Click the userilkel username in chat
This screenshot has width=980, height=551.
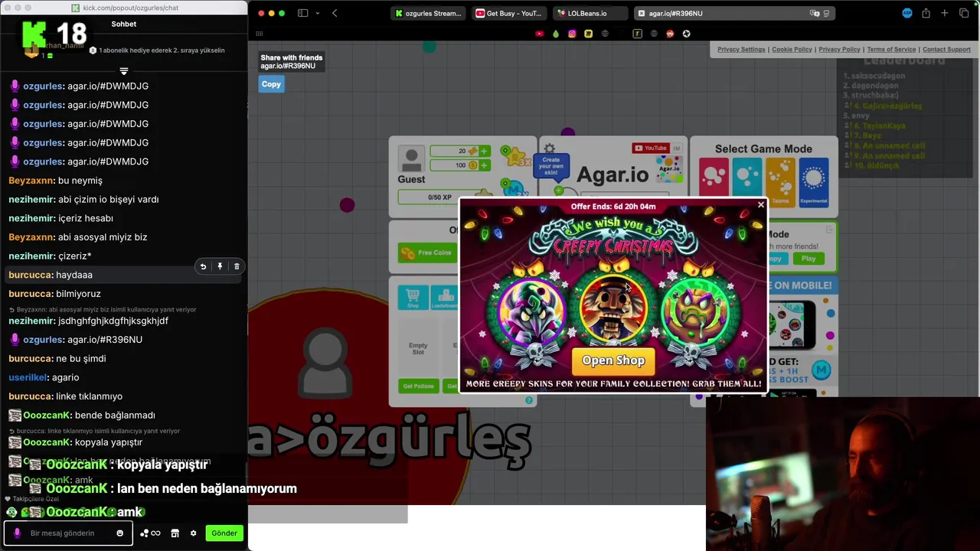28,377
